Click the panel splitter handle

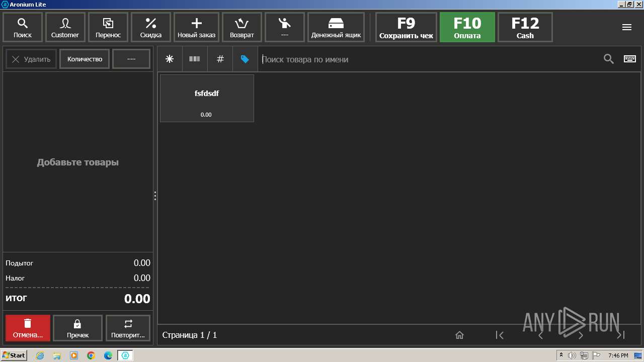pos(155,196)
